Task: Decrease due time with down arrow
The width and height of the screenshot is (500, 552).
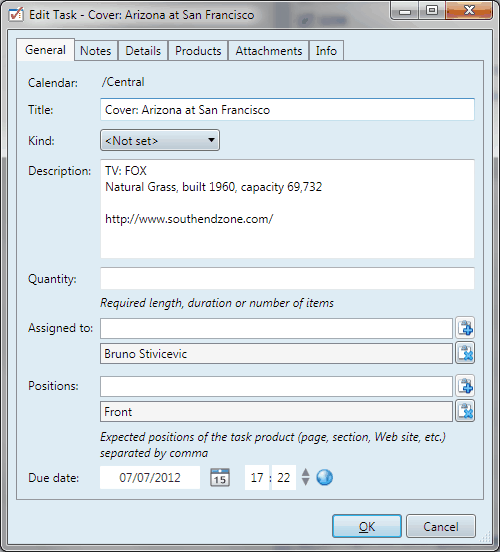Action: coord(306,482)
